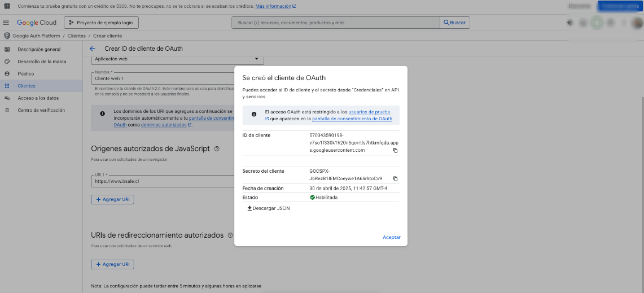This screenshot has height=293, width=644.
Task: Select Público in the sidebar
Action: (x=26, y=73)
